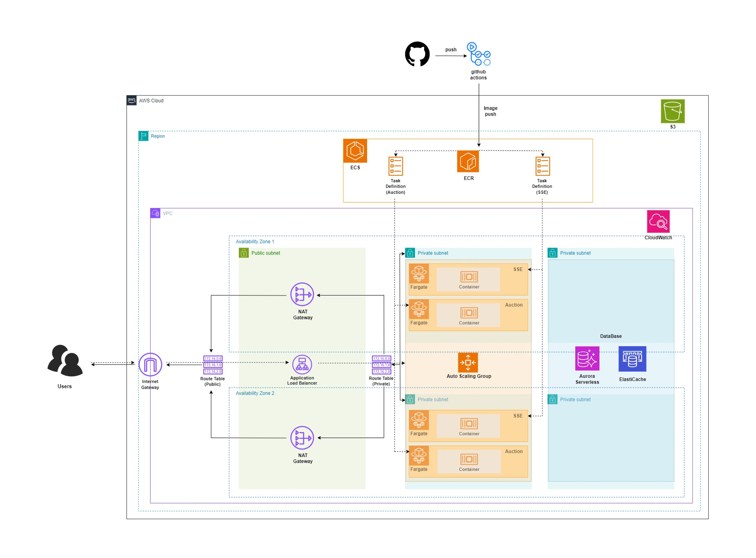The height and width of the screenshot is (558, 756).
Task: Select the Users group icon
Action: pos(65,360)
